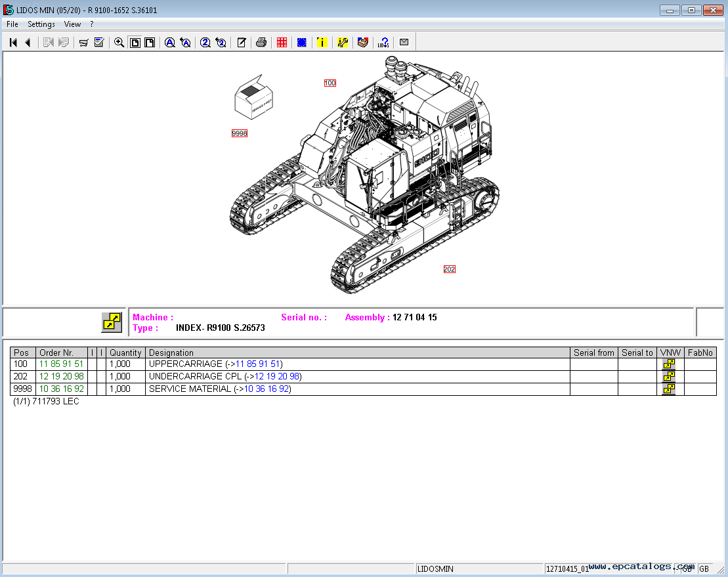Select callout 202 on the excavator drawing
Viewport: 728px width, 577px height.
[449, 269]
